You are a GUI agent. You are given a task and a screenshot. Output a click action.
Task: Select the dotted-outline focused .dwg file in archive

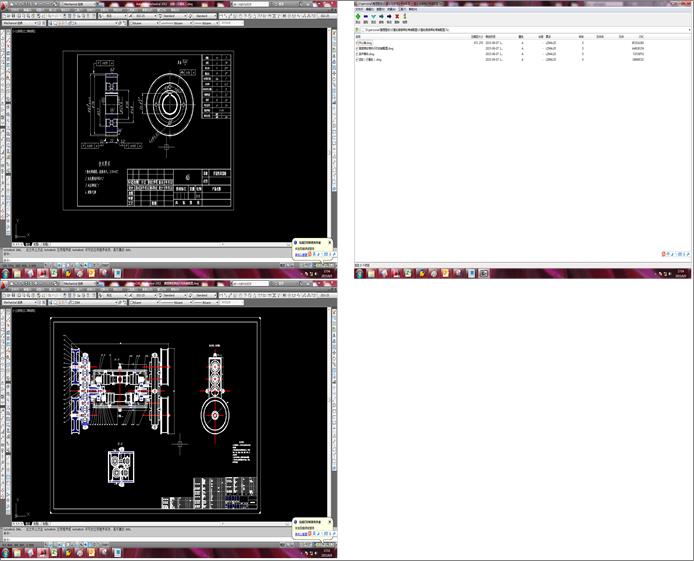pyautogui.click(x=364, y=43)
